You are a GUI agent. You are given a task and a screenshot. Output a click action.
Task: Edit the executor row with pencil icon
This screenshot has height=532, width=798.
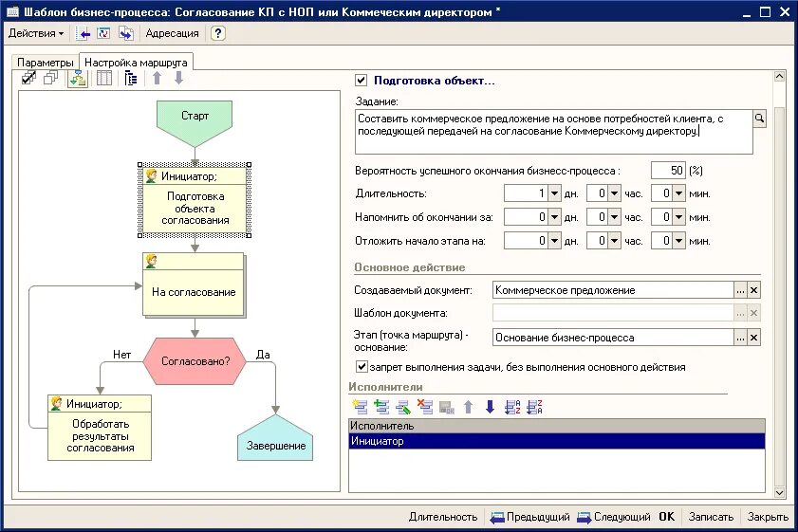(403, 407)
